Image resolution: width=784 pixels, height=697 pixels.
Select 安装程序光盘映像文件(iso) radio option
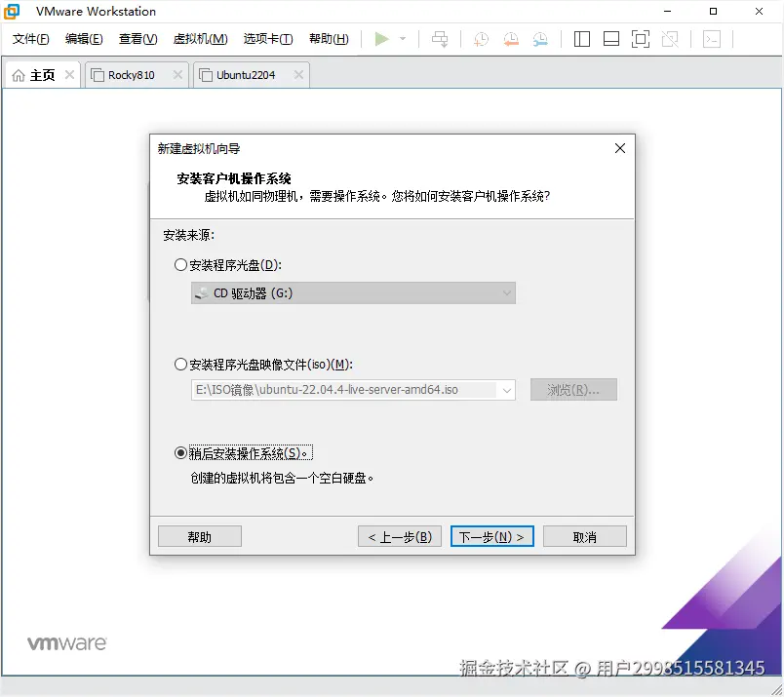tap(180, 365)
